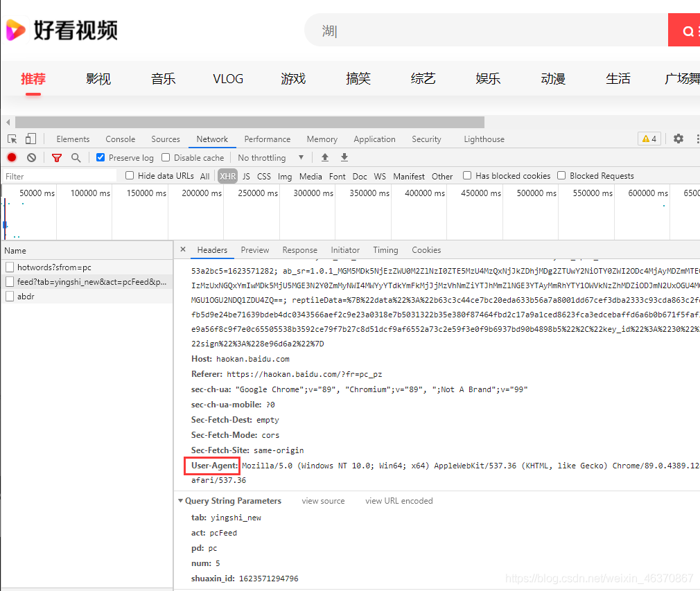
Task: Click the Haokan video logo icon
Action: point(16,30)
